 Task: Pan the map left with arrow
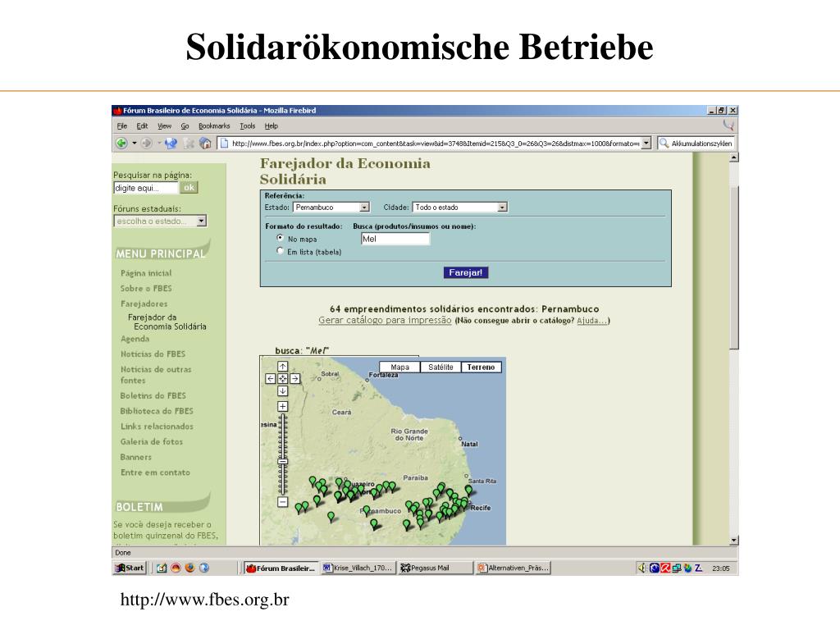(271, 379)
